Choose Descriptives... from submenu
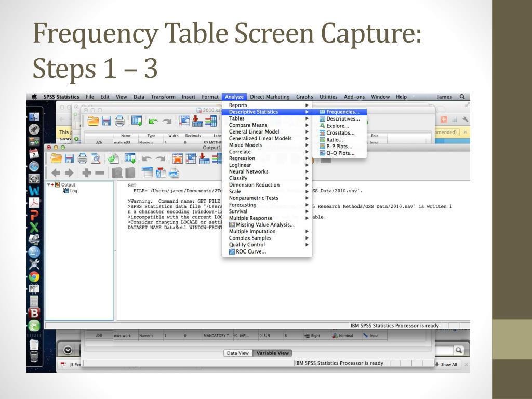The image size is (532, 399). coord(339,119)
